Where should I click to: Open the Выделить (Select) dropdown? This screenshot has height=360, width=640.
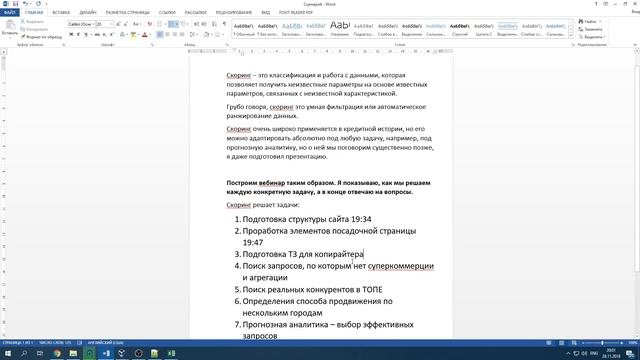[592, 37]
